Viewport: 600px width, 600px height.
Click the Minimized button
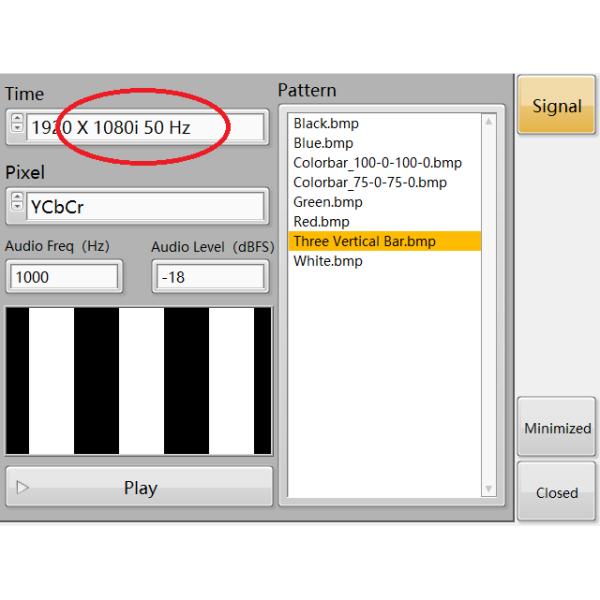pyautogui.click(x=557, y=428)
